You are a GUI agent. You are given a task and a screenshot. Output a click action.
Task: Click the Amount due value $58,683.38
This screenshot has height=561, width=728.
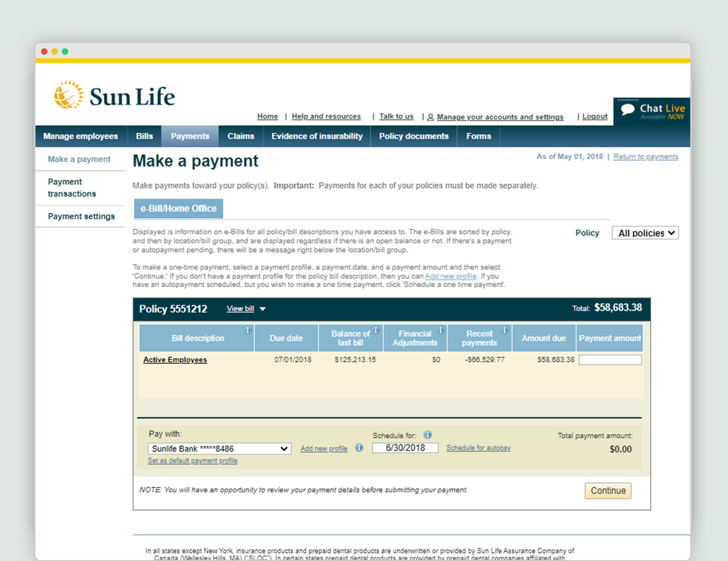pyautogui.click(x=556, y=359)
